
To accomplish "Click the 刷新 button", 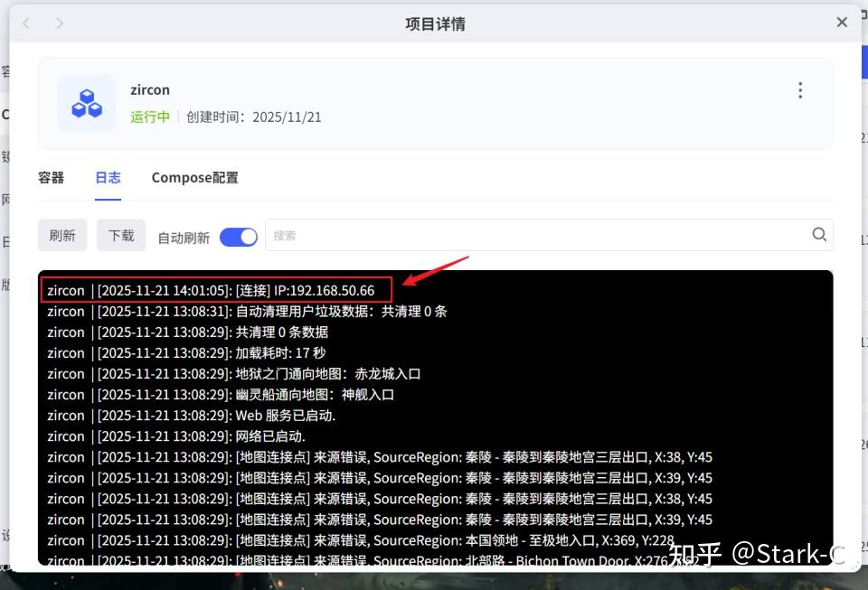I will (x=62, y=235).
